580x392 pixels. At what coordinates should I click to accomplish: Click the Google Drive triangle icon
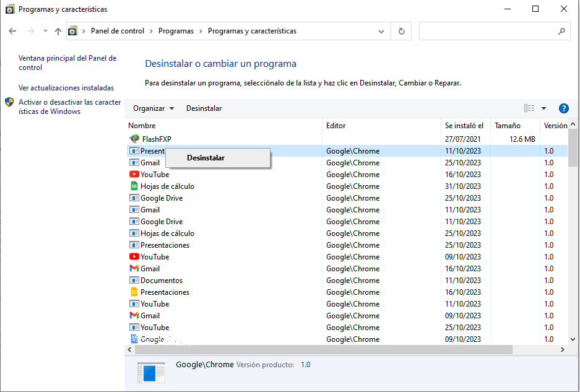coord(134,198)
